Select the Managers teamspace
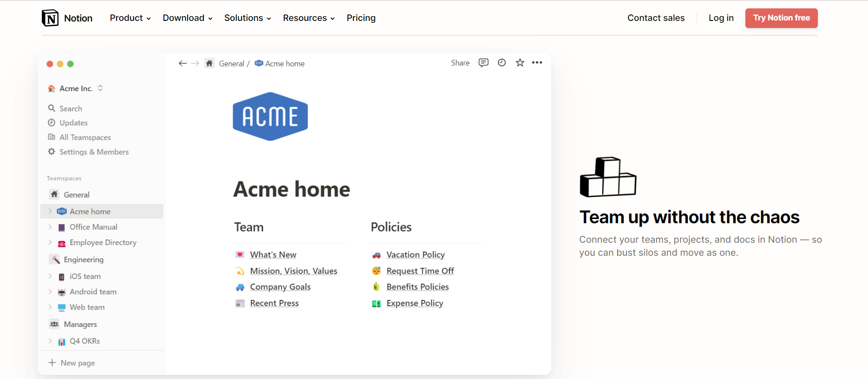This screenshot has height=379, width=868. tap(73, 324)
